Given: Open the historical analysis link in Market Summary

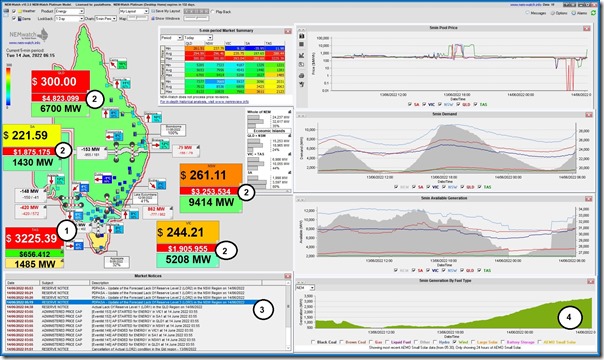Looking at the screenshot, I should pos(204,102).
